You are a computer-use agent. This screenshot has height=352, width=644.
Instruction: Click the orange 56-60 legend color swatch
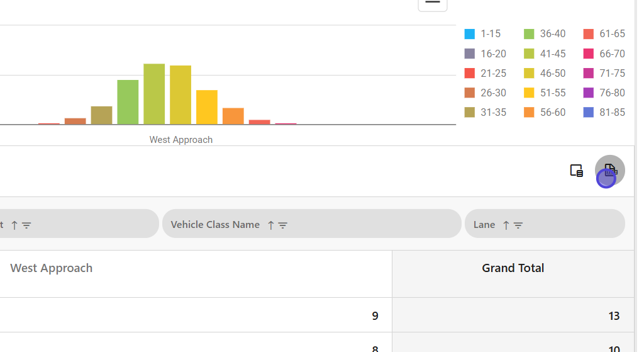[x=529, y=112]
